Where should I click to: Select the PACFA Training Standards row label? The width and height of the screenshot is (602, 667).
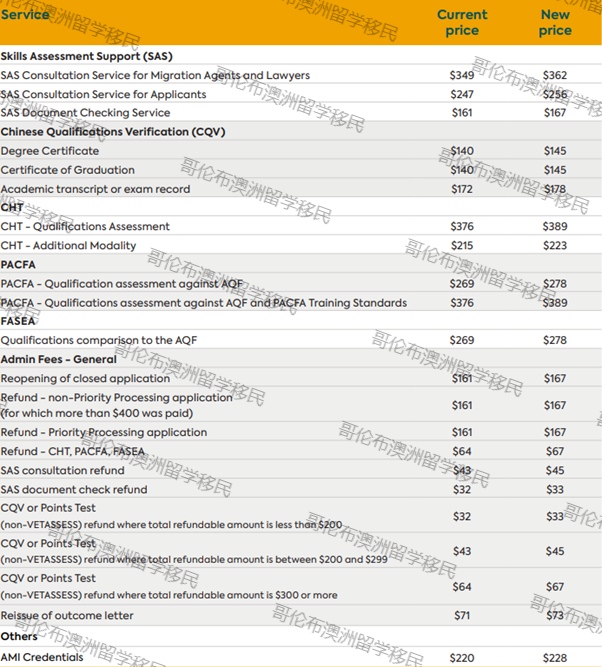204,303
